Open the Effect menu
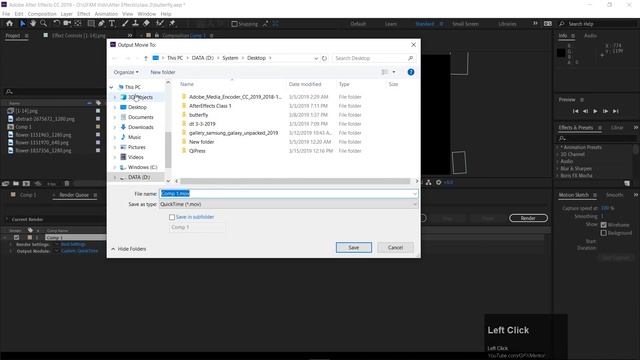The height and width of the screenshot is (360, 640). point(83,14)
